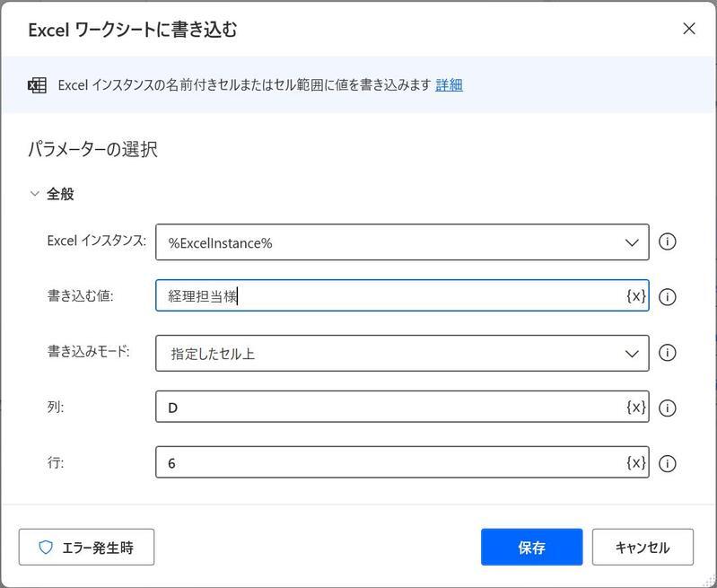717x588 pixels.
Task: Click info icon beside 行 field
Action: tap(667, 463)
